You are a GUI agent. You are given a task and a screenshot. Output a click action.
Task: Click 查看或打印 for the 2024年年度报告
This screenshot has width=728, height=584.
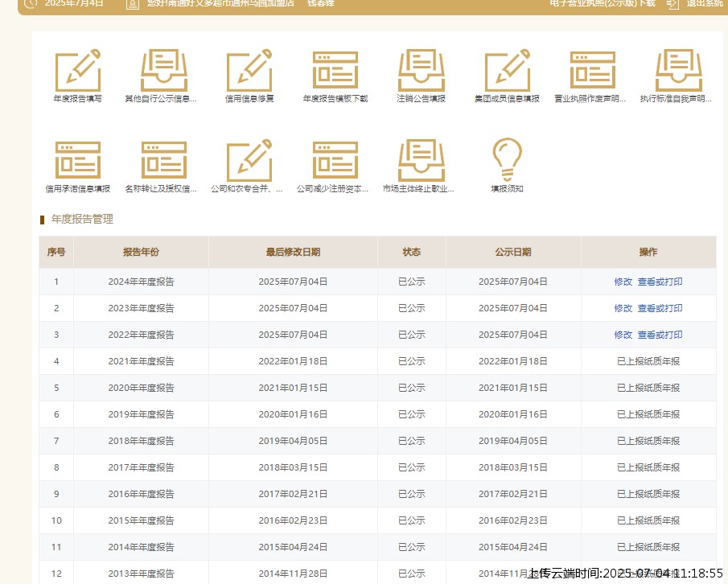click(660, 282)
